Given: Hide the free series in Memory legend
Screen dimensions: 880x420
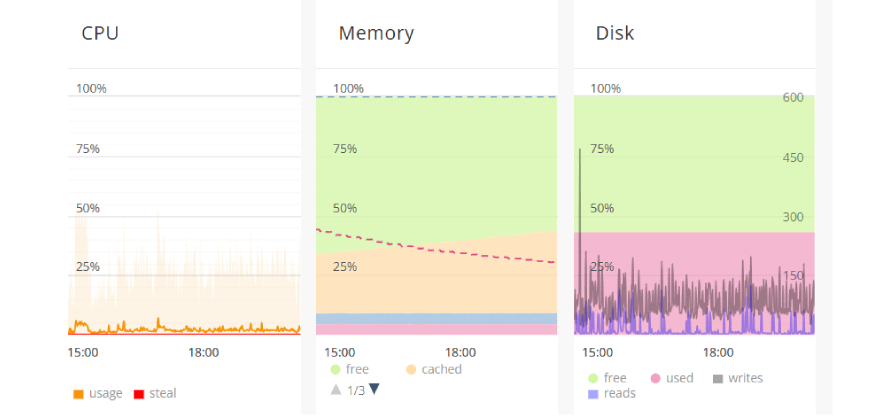Looking at the screenshot, I should pos(336,369).
